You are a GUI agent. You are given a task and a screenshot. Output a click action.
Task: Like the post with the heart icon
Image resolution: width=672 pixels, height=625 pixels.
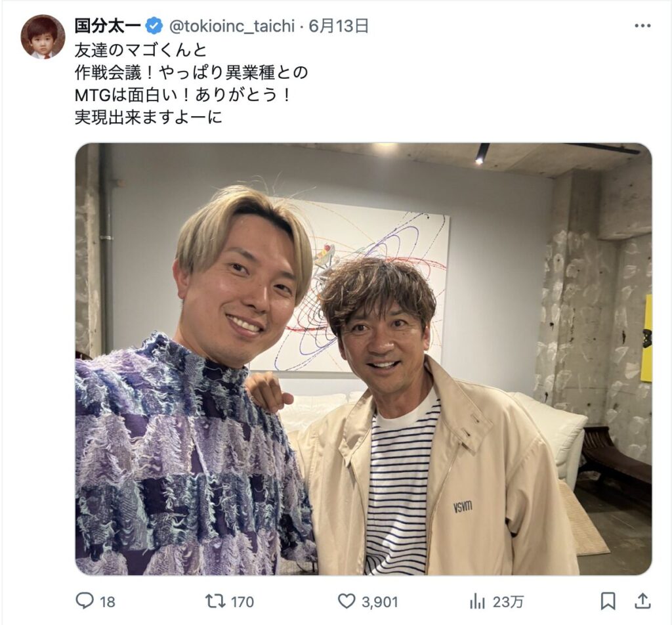tap(346, 601)
